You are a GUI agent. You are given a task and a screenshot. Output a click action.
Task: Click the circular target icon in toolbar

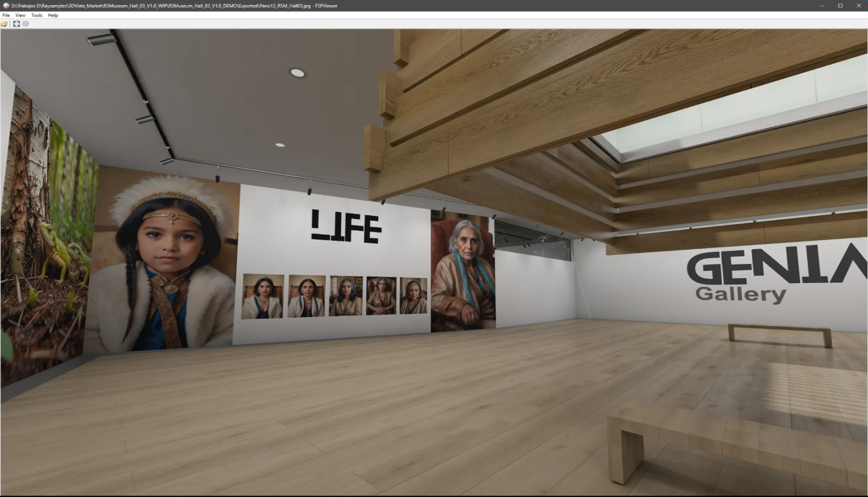[x=26, y=24]
